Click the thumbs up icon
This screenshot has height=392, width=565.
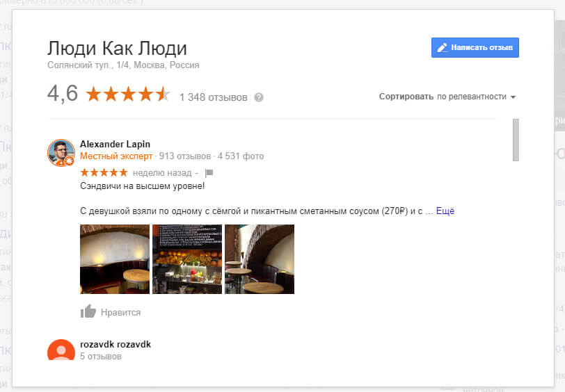[x=88, y=311]
